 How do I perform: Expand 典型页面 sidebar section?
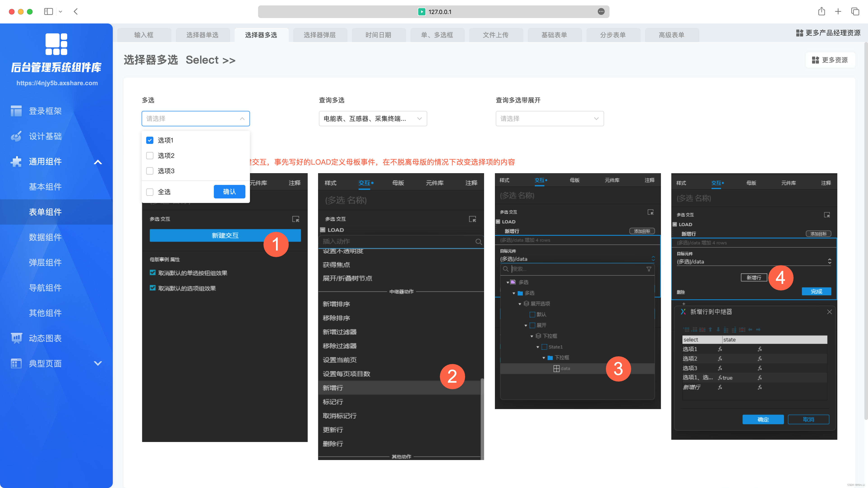98,363
